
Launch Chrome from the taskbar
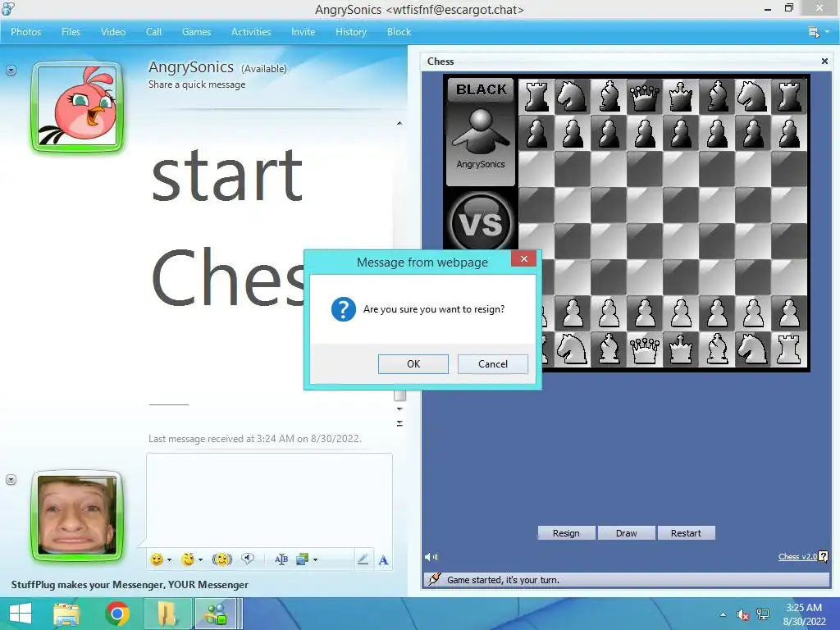(x=117, y=614)
